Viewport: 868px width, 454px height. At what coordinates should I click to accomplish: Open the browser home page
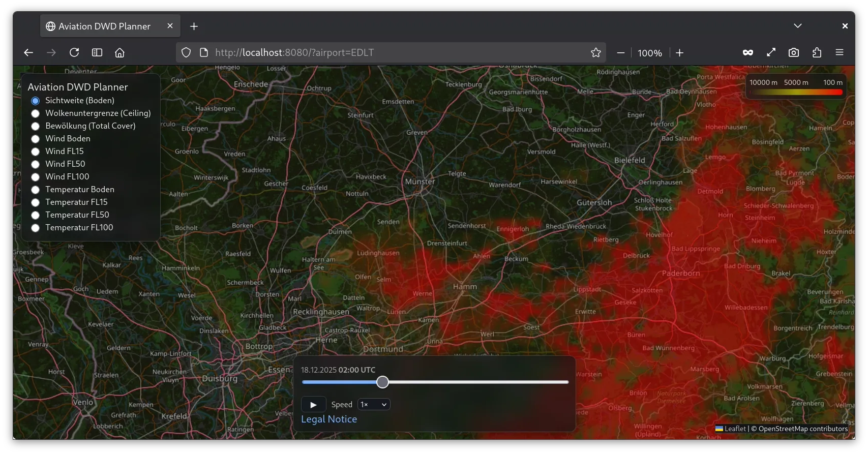point(119,53)
